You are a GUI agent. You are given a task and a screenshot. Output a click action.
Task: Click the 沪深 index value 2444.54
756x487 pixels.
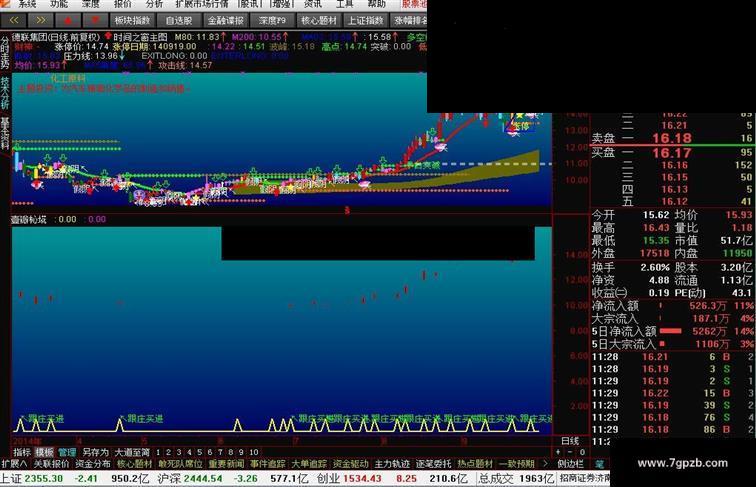pos(202,479)
